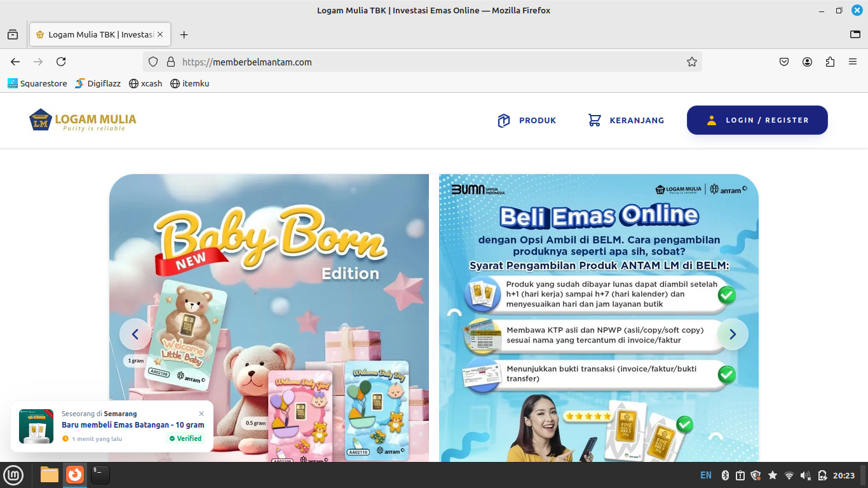Viewport: 868px width, 488px height.
Task: Open the Bluetooth tray icon
Action: pos(725,475)
